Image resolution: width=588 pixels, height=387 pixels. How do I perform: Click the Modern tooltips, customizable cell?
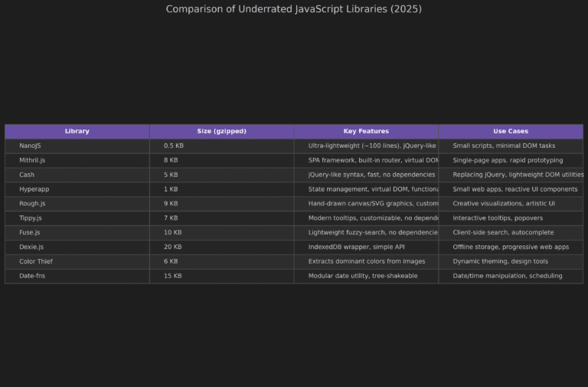point(367,218)
